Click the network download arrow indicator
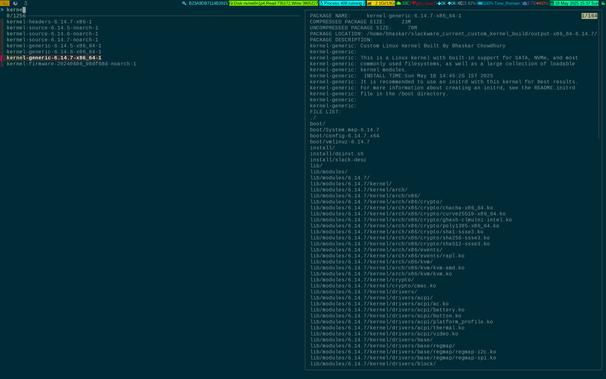This screenshot has width=606, height=379. pos(441,3)
